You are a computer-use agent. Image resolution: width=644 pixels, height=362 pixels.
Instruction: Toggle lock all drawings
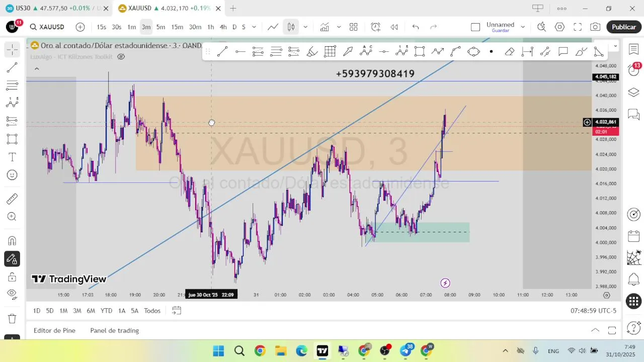point(12,277)
